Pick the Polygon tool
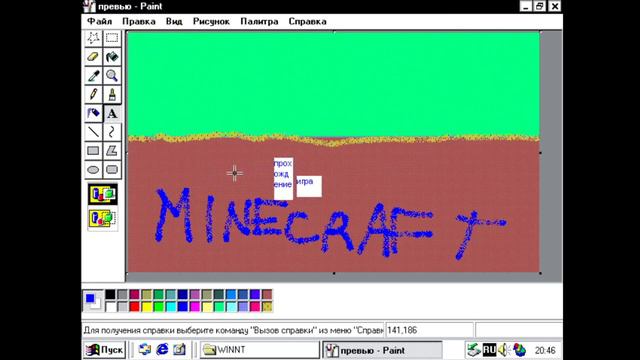 click(x=112, y=151)
